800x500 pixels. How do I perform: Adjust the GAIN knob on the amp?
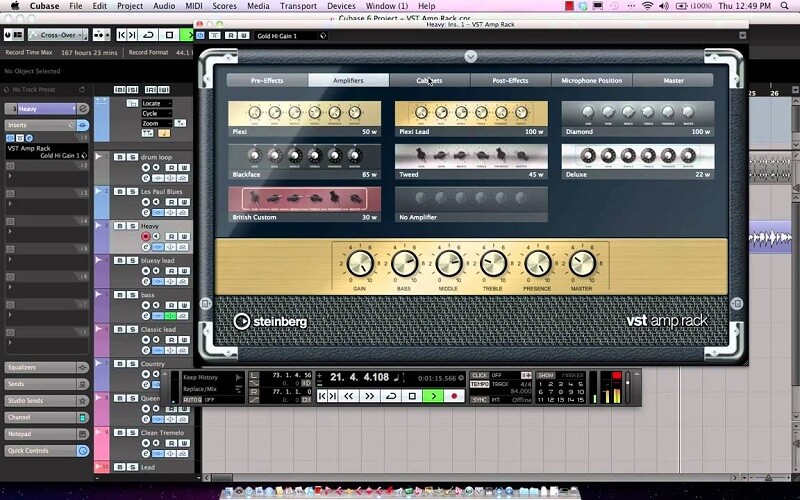(360, 264)
